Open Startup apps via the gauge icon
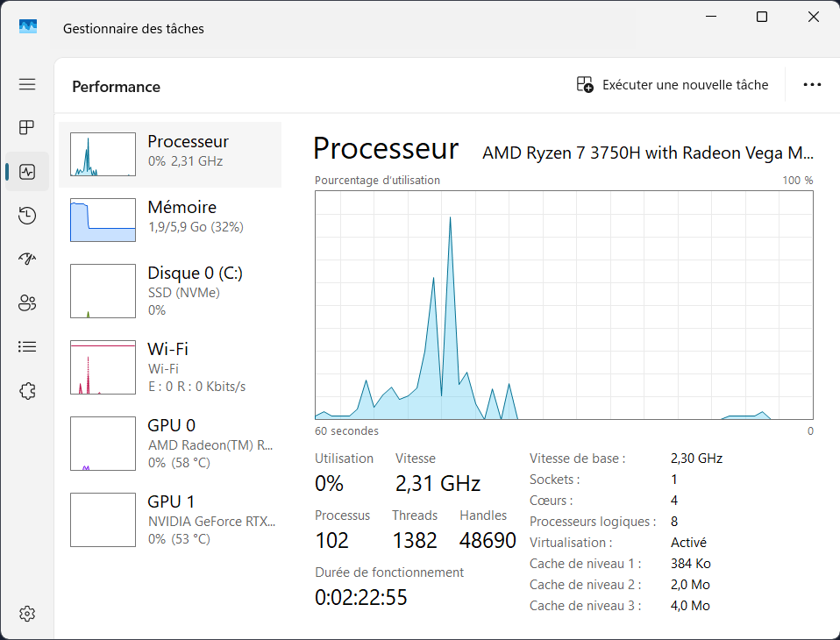 coord(26,259)
